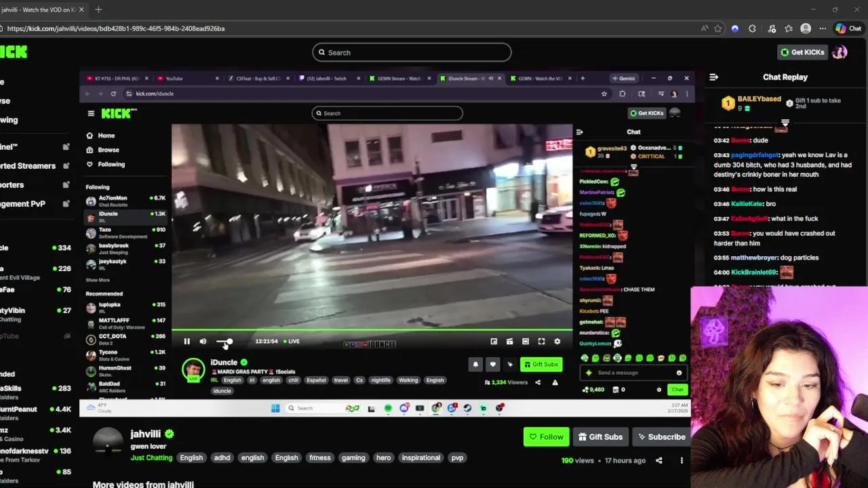Open Ac7ionMan in recorded following list
The image size is (868, 488).
125,200
